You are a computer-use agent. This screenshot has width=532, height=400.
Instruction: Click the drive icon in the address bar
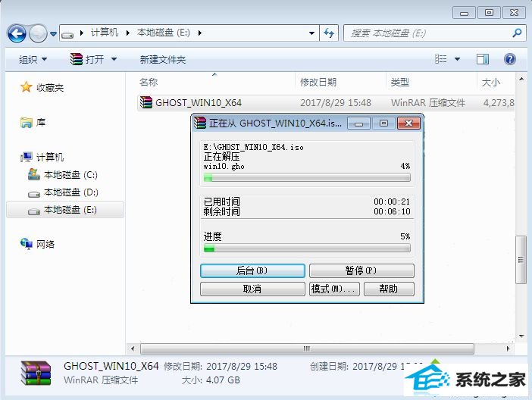pyautogui.click(x=67, y=33)
